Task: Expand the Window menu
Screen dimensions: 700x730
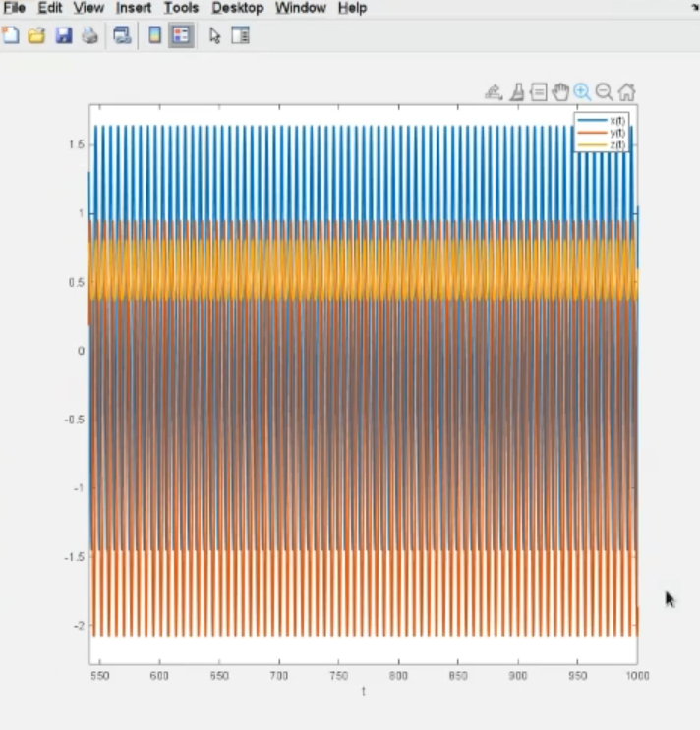Action: click(300, 8)
